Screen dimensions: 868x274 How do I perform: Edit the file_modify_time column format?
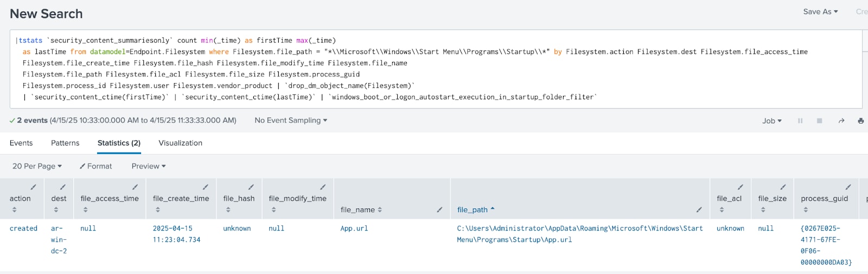[x=323, y=187]
